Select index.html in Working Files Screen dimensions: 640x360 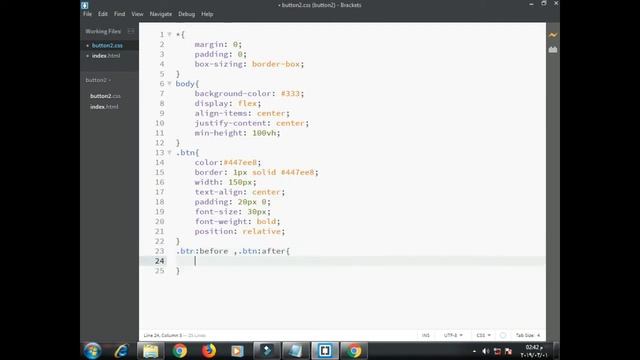(106, 56)
